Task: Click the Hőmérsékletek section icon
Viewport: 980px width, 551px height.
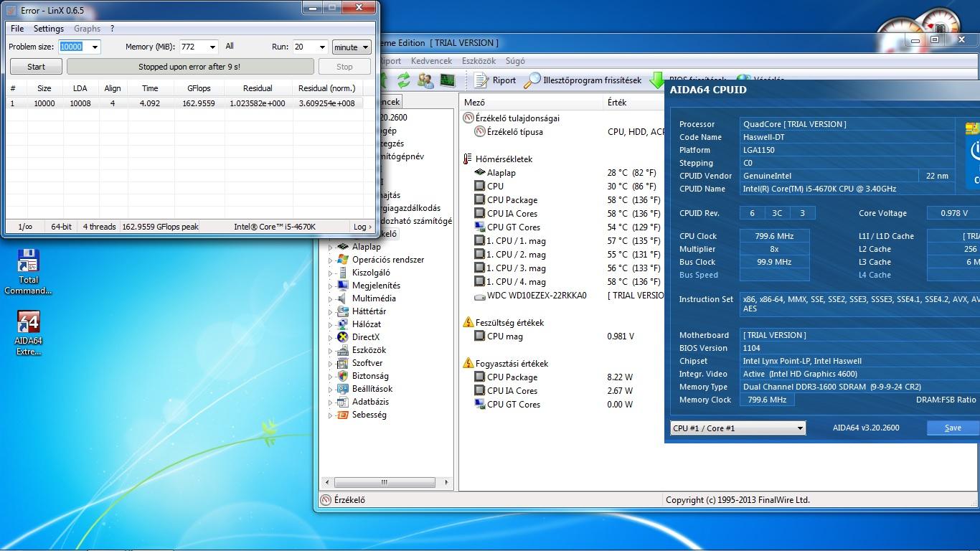Action: coord(468,159)
